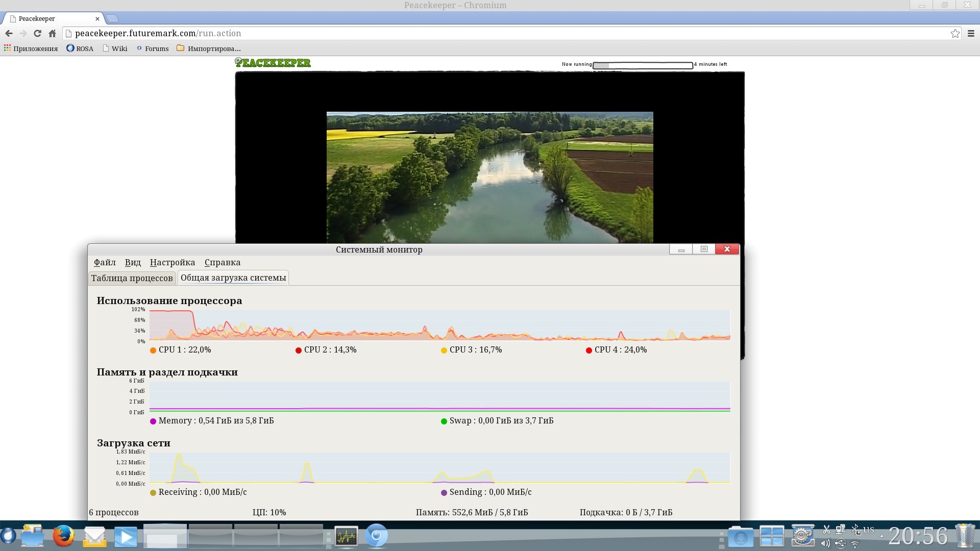Open the Файл menu
Image resolution: width=980 pixels, height=551 pixels.
(x=105, y=262)
